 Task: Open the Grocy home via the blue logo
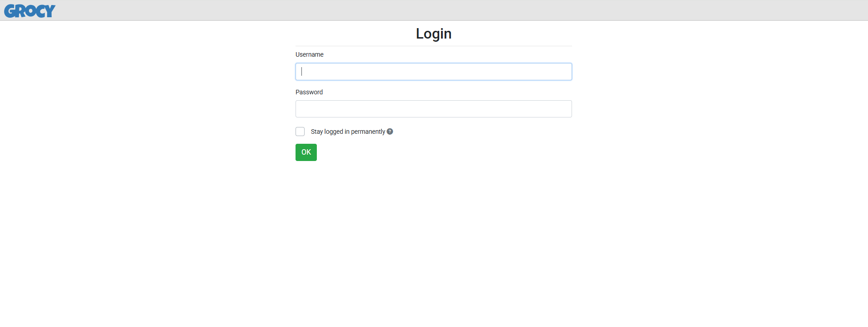click(x=30, y=11)
